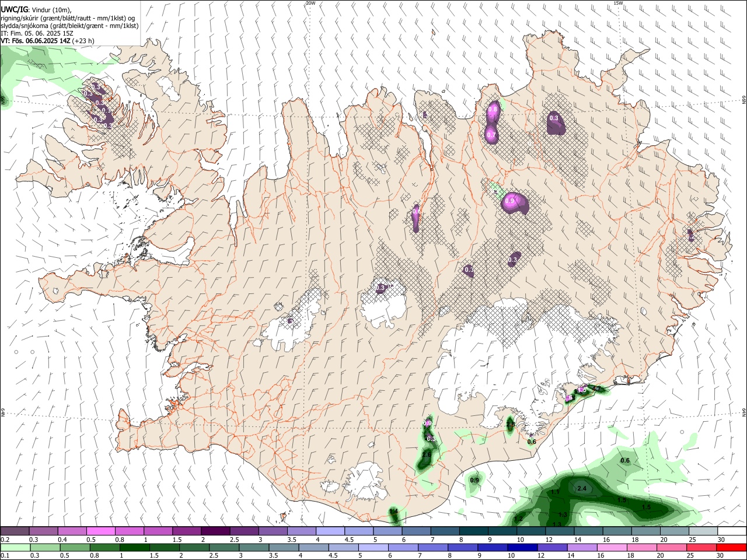Click the IT: Fim. 05. 06. 2025 15Z line

click(x=37, y=33)
